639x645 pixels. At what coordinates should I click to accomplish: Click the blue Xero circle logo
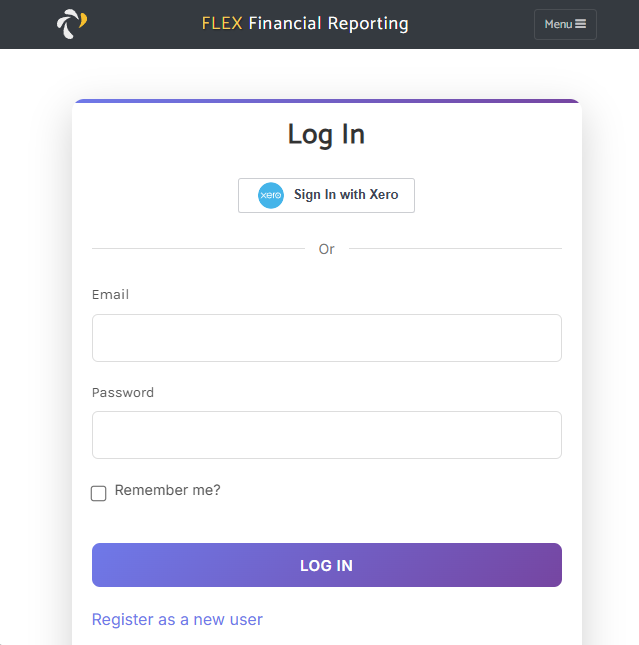pyautogui.click(x=271, y=195)
